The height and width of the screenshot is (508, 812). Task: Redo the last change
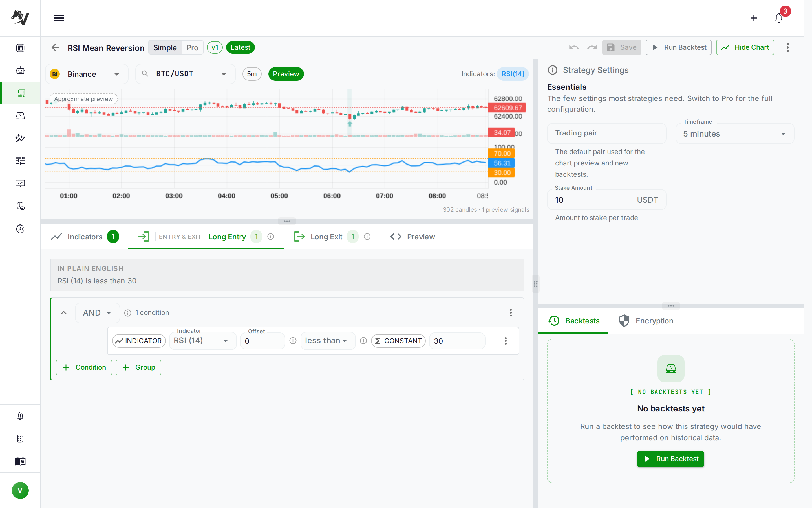pyautogui.click(x=592, y=47)
